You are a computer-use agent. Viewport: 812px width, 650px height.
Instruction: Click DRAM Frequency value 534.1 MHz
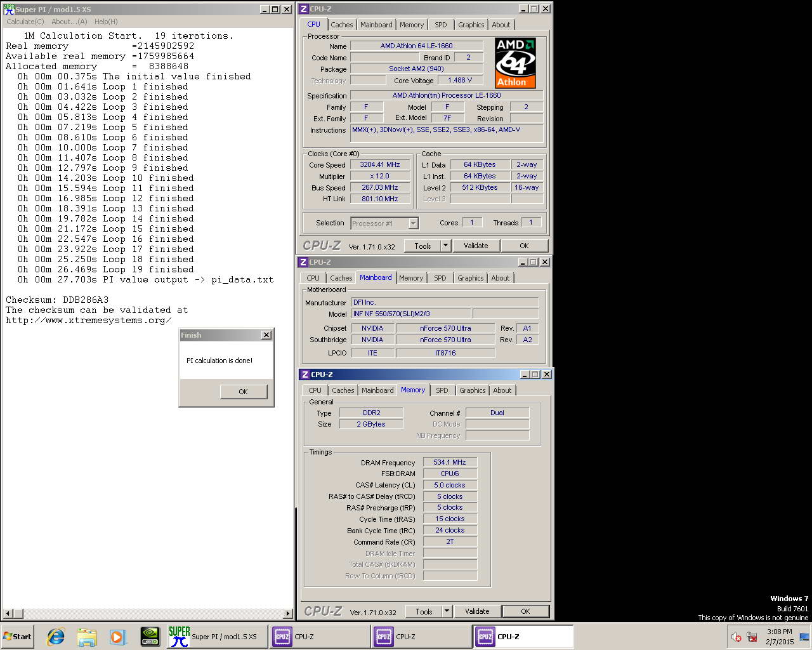point(450,462)
